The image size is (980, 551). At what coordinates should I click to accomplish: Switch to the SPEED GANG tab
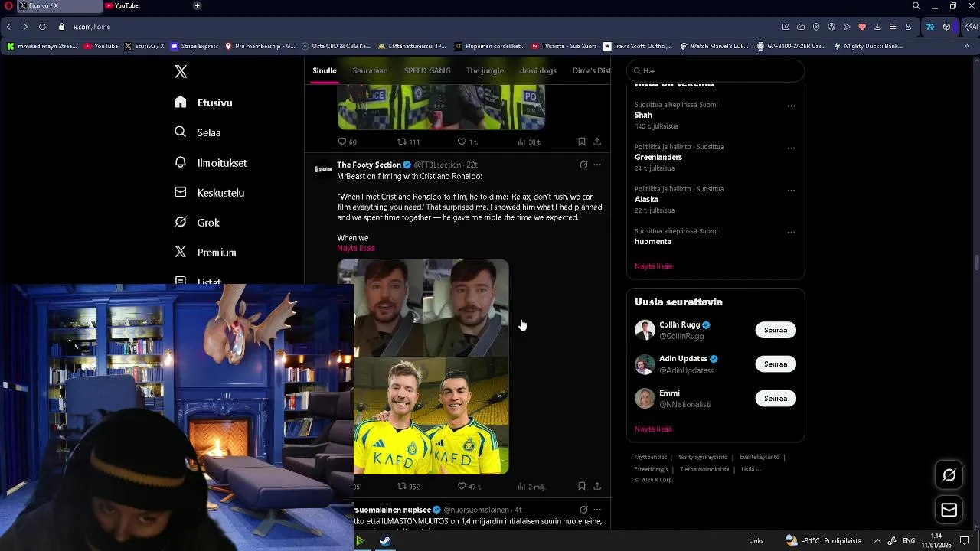click(x=427, y=70)
